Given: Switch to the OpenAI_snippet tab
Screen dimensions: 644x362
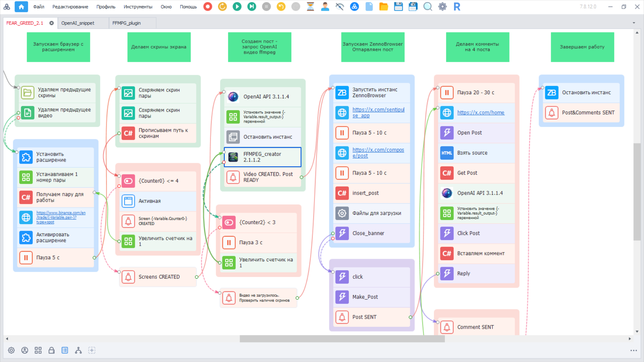Looking at the screenshot, I should (x=78, y=23).
